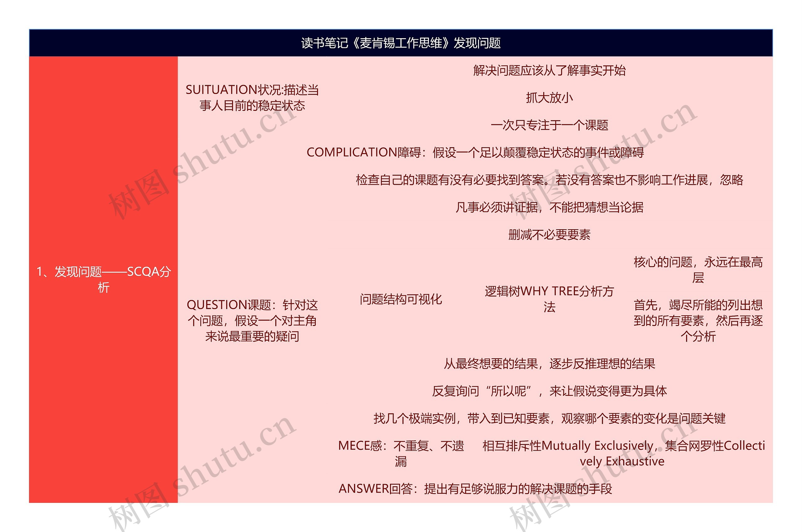
Task: Click the title 读书笔记《麦肯锡工作思维》发现问题
Action: 401,43
